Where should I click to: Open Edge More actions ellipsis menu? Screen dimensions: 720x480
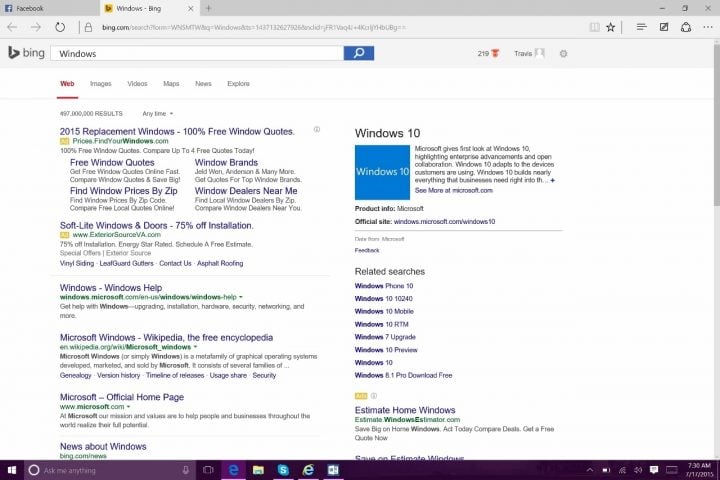(x=708, y=27)
